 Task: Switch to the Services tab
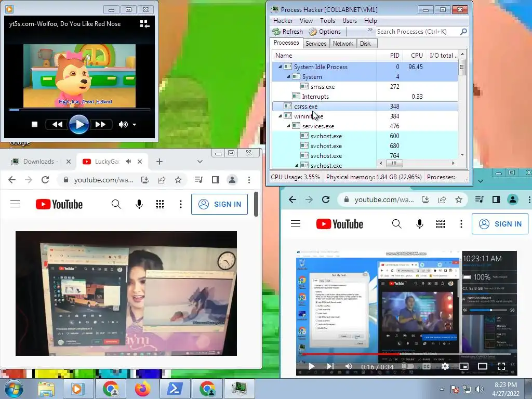point(315,44)
